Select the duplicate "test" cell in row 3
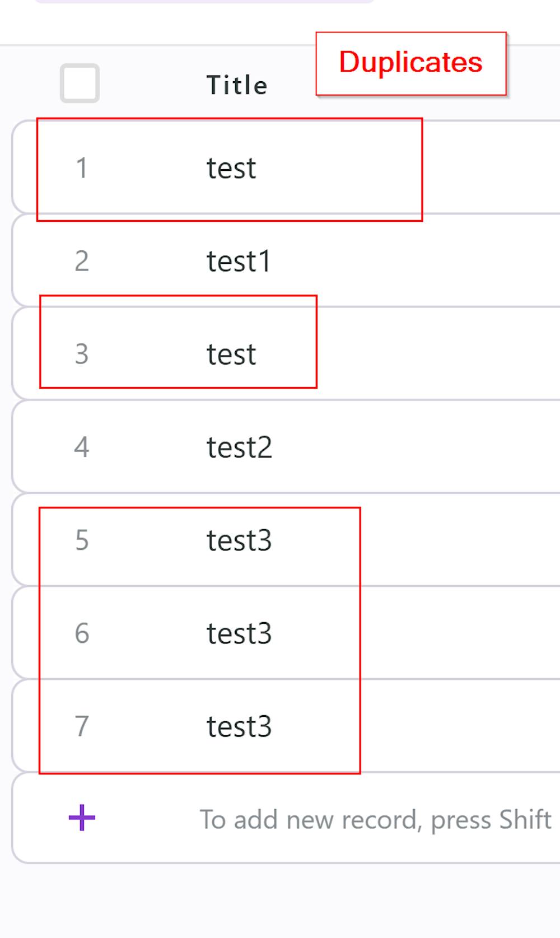560x938 pixels. [231, 353]
